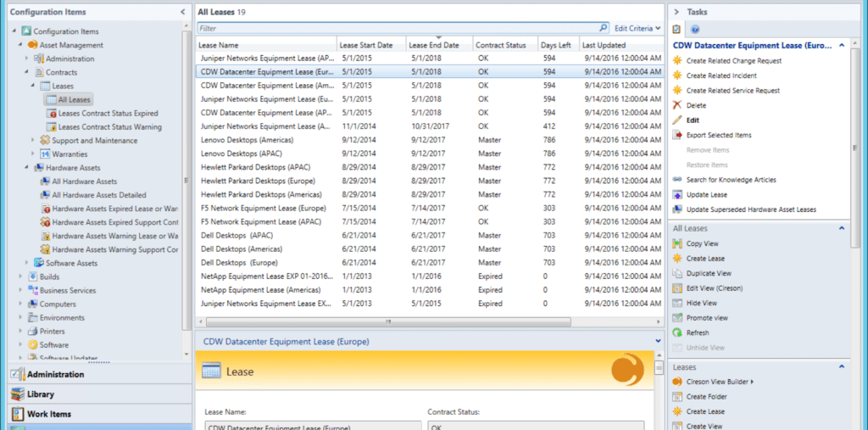Screen dimensions: 868x430
Task: Click the Update Lease icon
Action: pos(676,195)
